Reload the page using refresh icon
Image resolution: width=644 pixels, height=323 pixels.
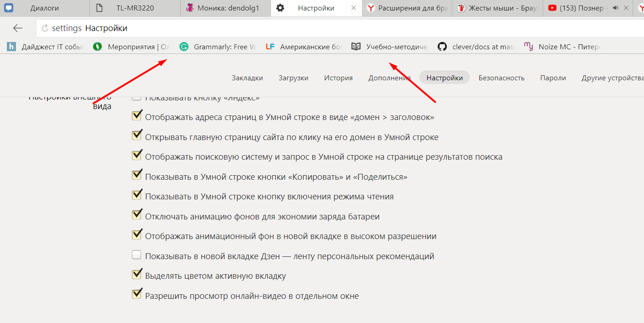click(45, 28)
